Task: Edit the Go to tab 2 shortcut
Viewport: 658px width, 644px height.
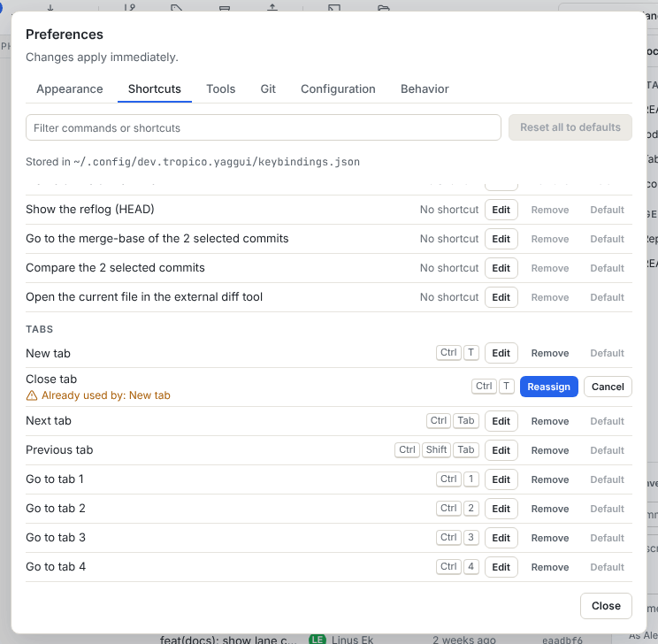Action: coord(501,509)
